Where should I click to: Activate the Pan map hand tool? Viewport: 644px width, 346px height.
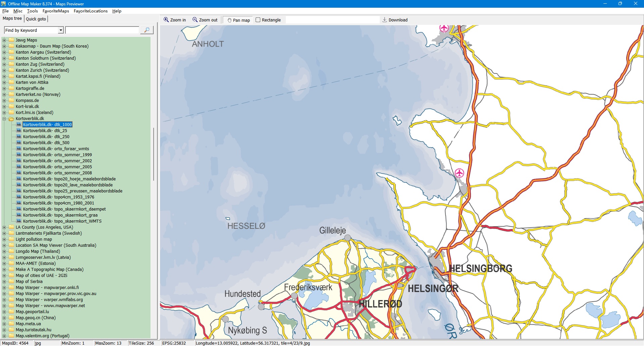pos(238,20)
